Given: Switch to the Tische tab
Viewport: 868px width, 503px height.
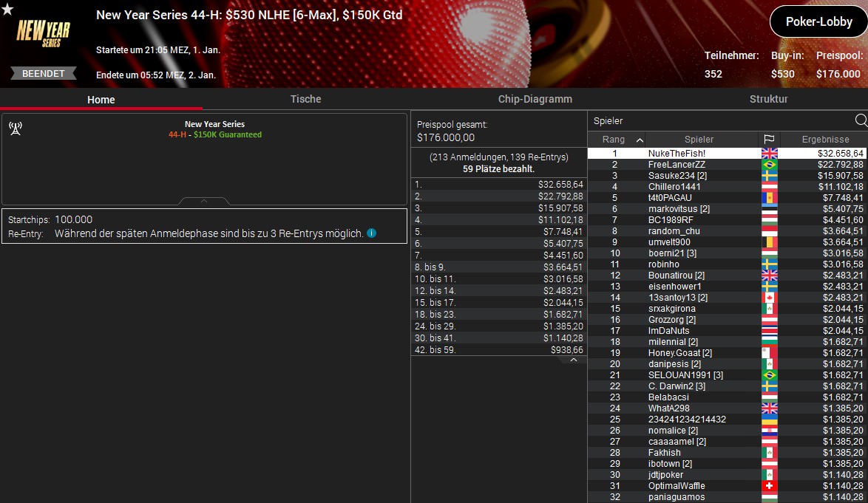Looking at the screenshot, I should (305, 99).
